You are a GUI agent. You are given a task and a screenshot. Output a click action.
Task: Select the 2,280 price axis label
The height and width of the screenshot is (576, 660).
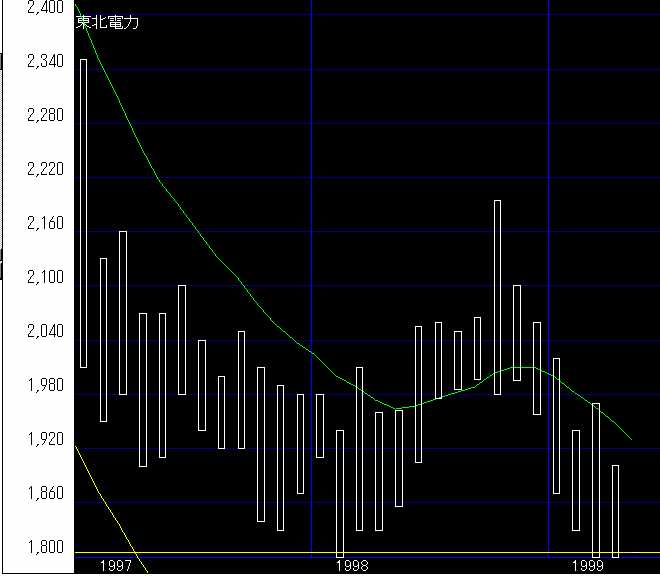(44, 116)
